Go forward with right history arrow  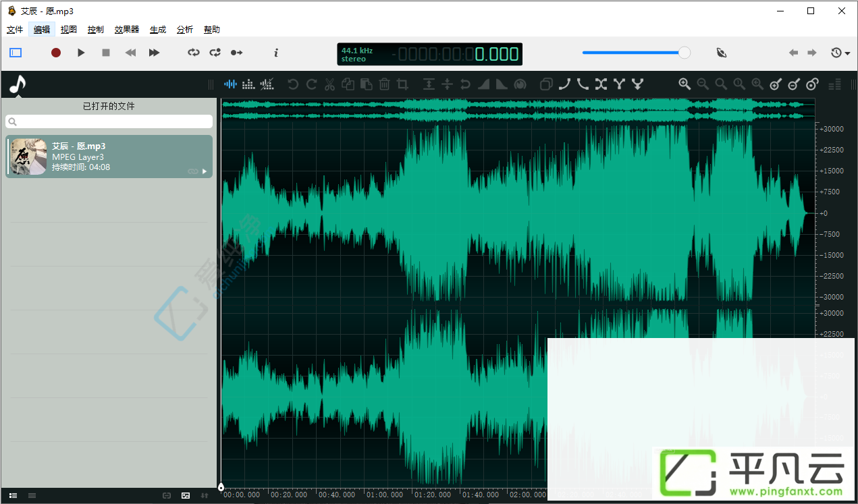coord(812,53)
